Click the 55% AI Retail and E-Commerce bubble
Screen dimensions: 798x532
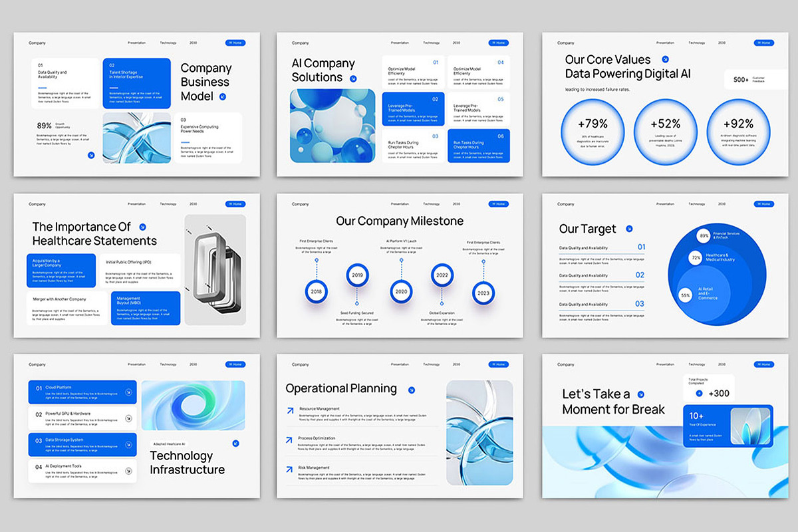(x=686, y=294)
